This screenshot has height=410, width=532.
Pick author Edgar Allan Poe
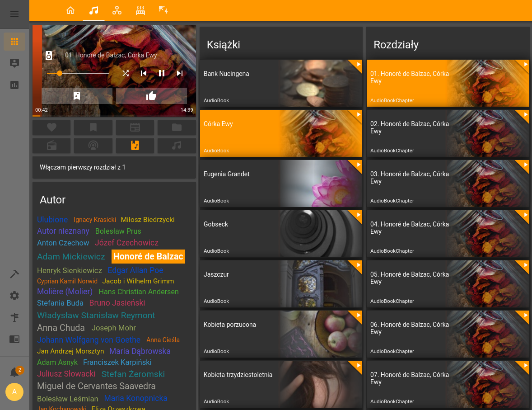click(135, 270)
